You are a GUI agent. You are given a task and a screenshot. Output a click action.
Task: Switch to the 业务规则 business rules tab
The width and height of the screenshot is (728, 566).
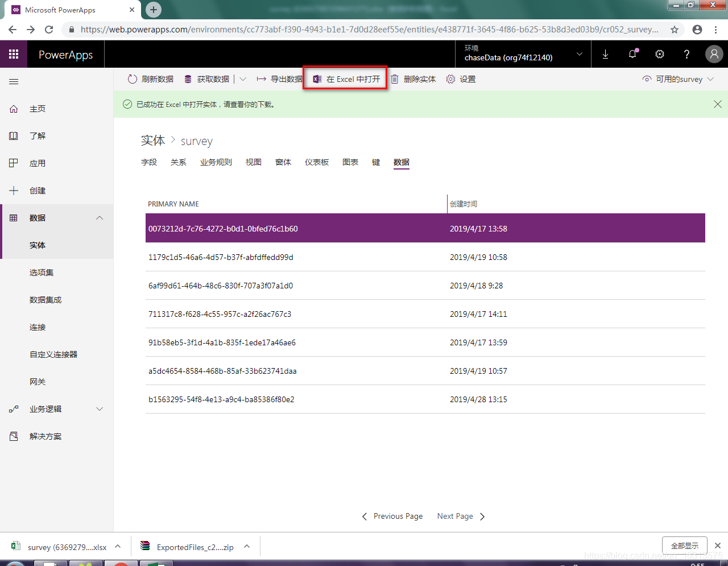[216, 162]
